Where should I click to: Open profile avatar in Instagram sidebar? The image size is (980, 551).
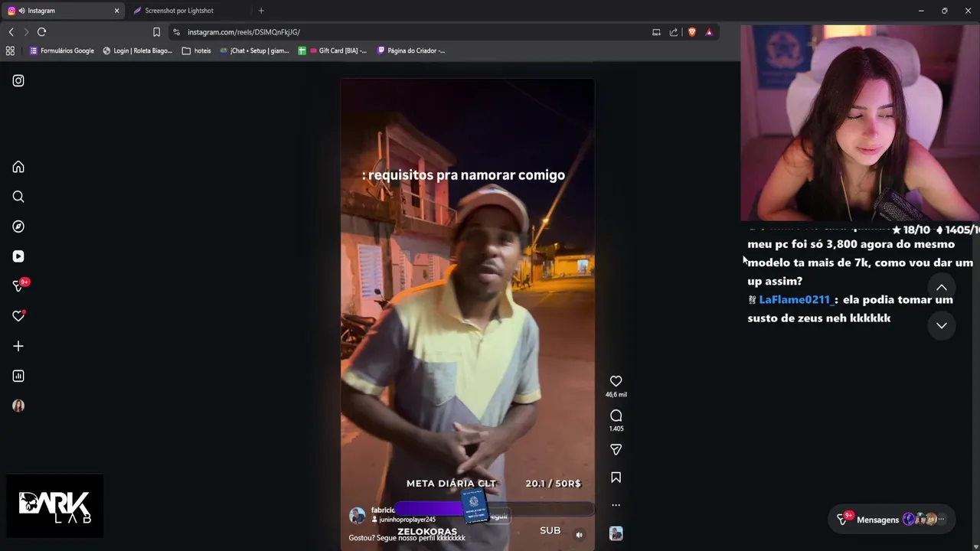tap(18, 406)
